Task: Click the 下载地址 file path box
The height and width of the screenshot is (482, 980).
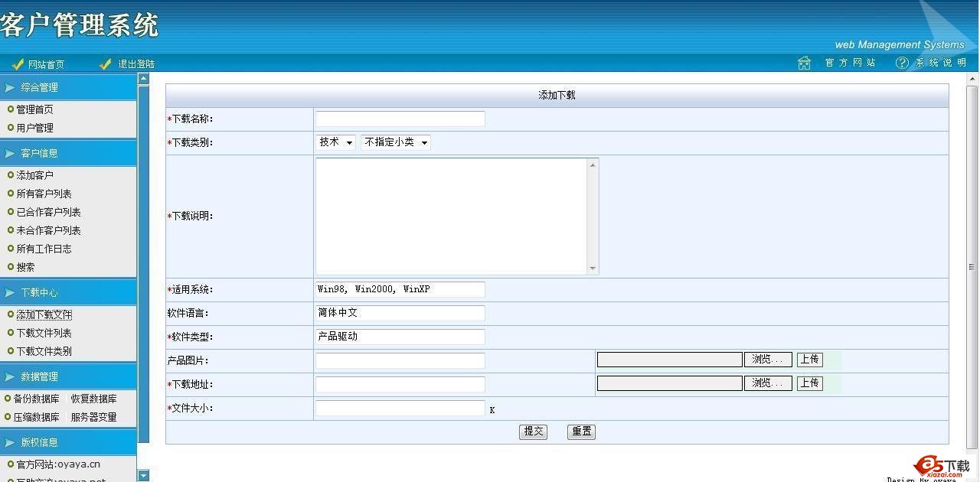Action: tap(670, 383)
